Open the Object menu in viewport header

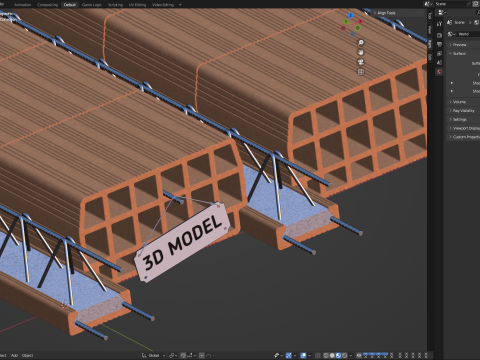(x=28, y=355)
